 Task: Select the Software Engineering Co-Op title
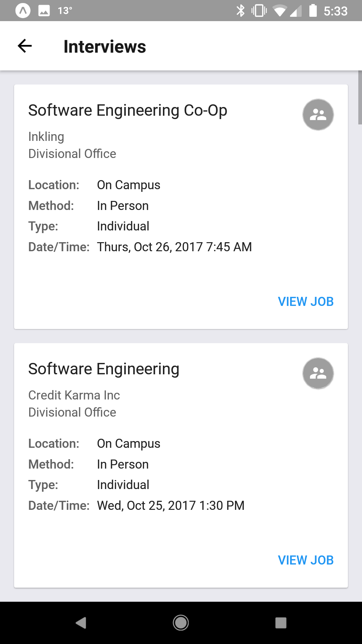128,110
